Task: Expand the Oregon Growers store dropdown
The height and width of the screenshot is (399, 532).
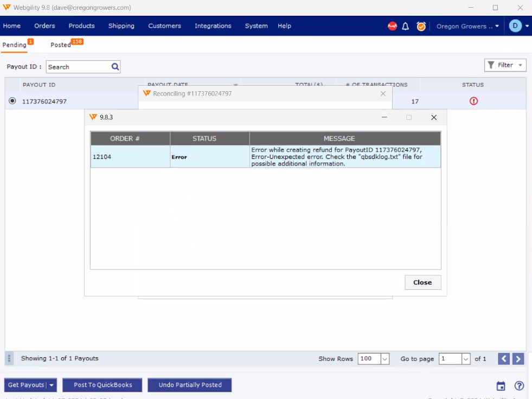Action: [x=497, y=26]
